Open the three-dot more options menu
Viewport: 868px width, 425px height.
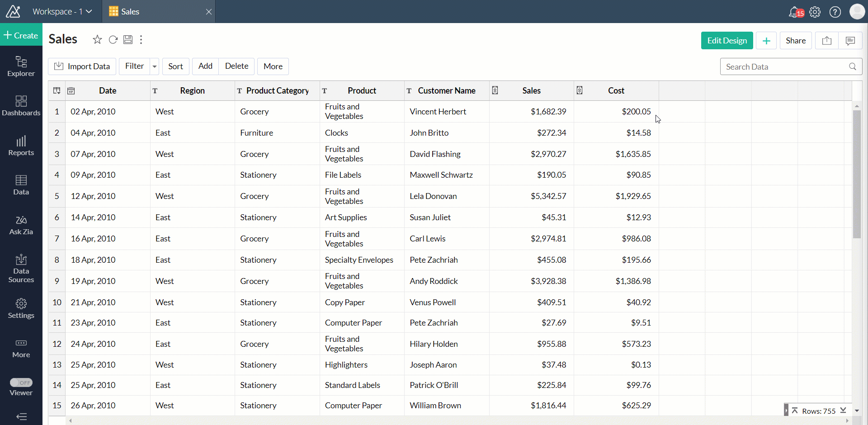(x=141, y=40)
